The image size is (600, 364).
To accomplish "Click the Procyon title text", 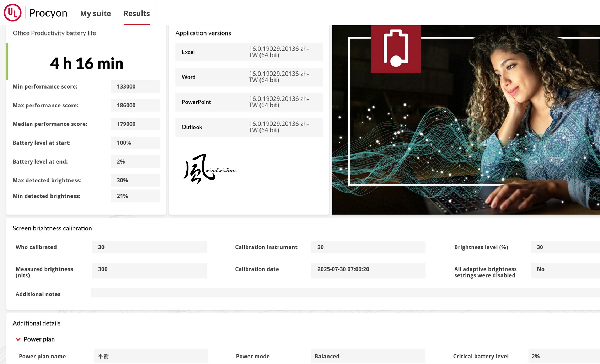I will click(x=48, y=13).
